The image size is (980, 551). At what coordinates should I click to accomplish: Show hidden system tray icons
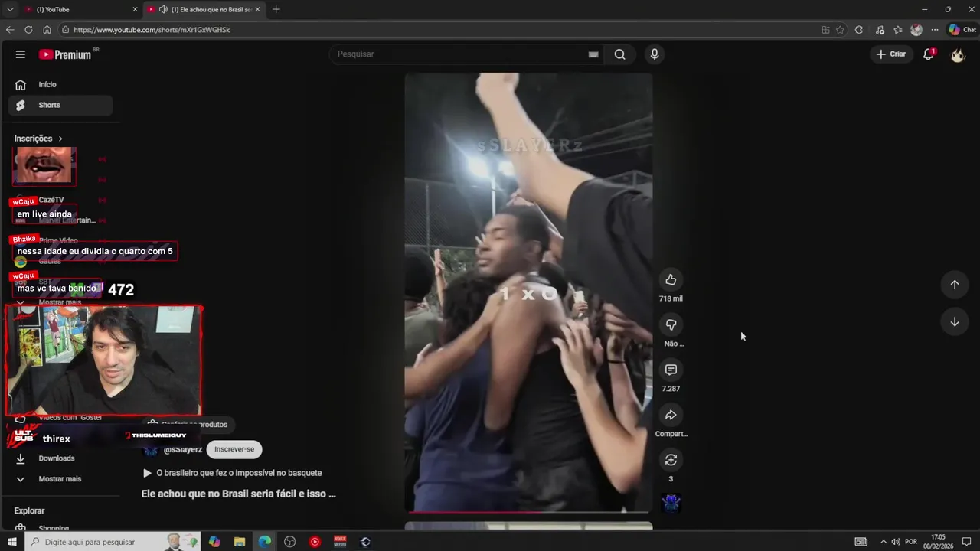pyautogui.click(x=883, y=542)
